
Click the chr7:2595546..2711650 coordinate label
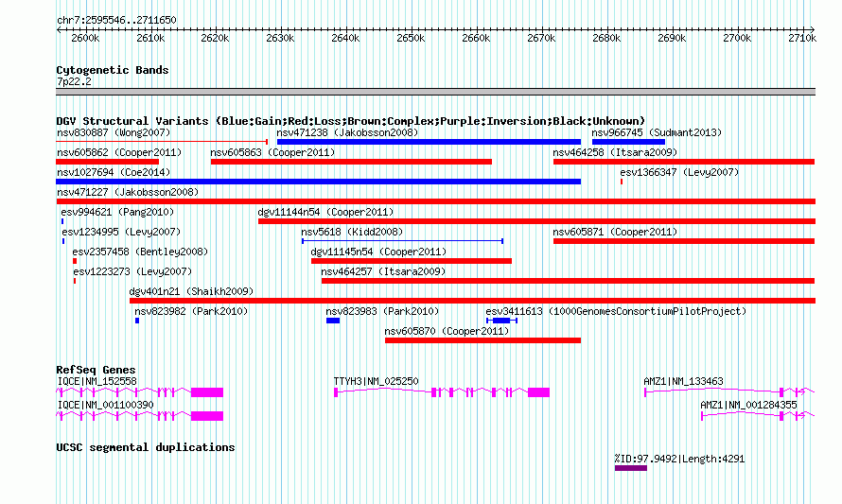click(116, 21)
